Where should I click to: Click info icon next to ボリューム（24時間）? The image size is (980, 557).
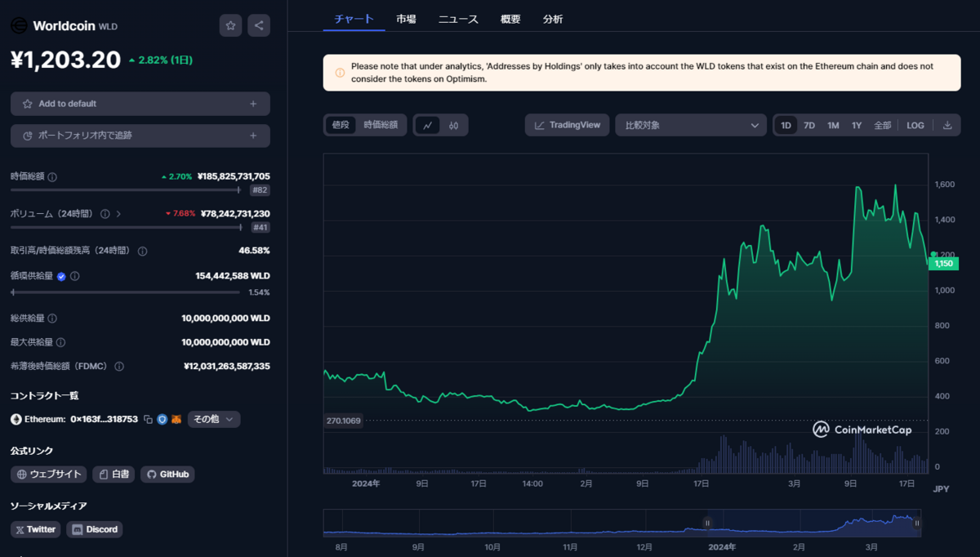pos(105,214)
